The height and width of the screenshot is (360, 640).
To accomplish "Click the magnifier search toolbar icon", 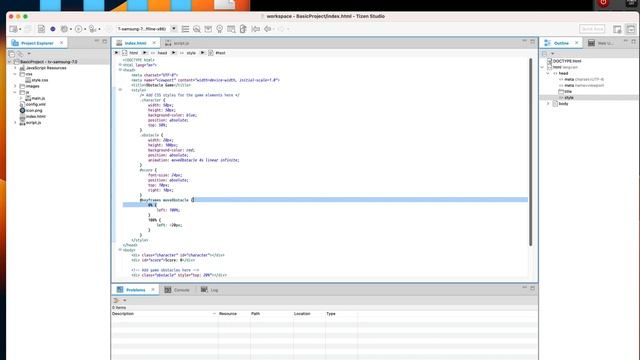I will [197, 29].
